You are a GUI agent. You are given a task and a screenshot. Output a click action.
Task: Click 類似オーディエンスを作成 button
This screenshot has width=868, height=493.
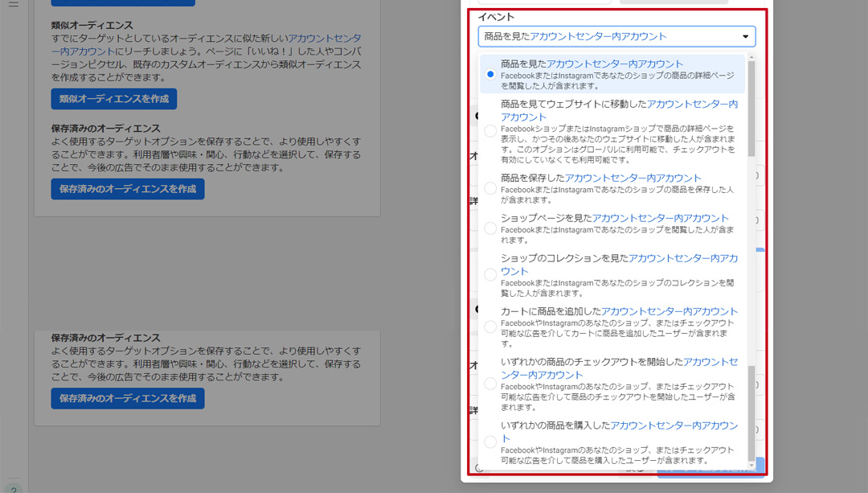click(x=113, y=99)
